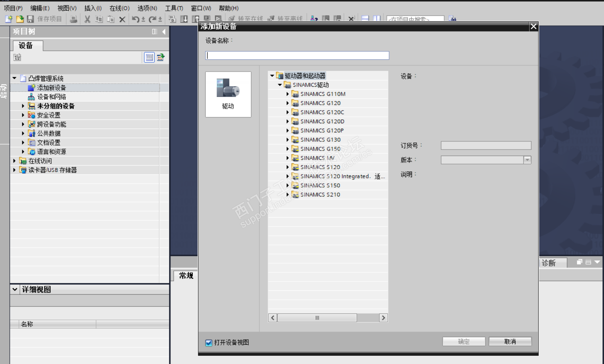This screenshot has width=604, height=364.
Task: Click the cut scissors icon
Action: coord(88,19)
